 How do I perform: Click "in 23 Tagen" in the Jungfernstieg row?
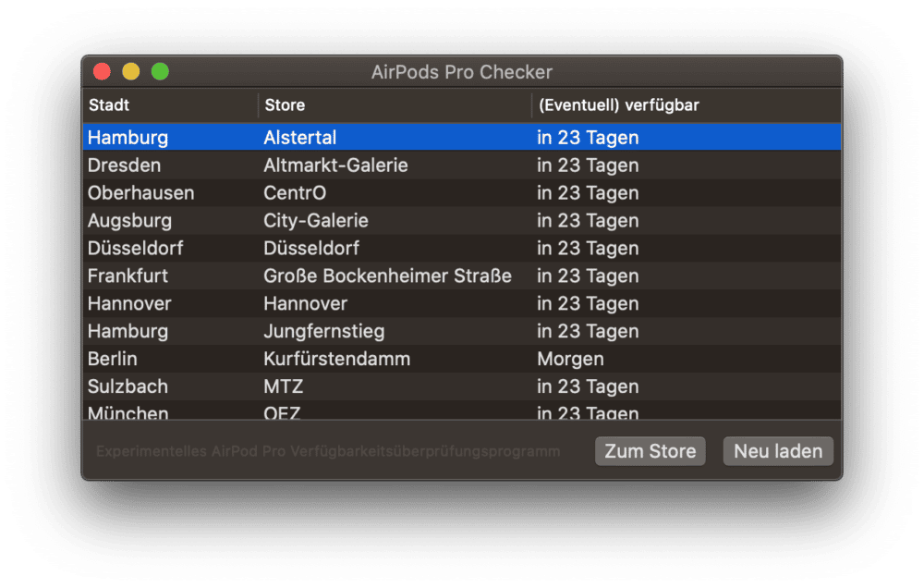click(588, 332)
